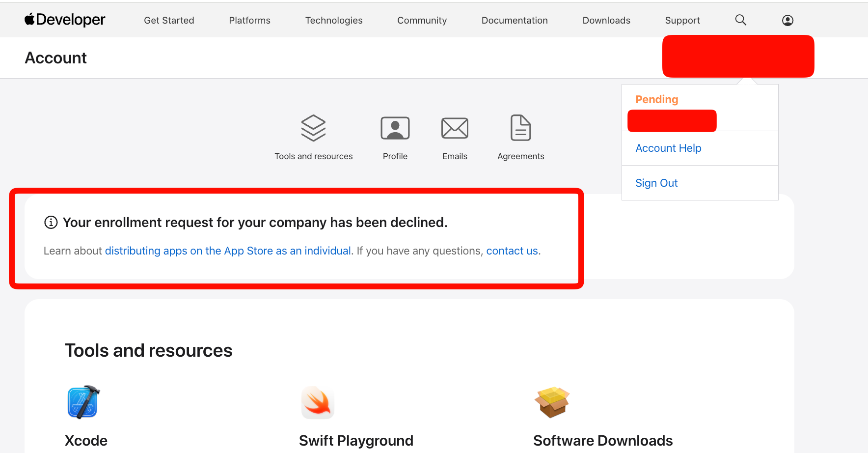Follow the distributing apps as individual link
The height and width of the screenshot is (453, 868).
tap(228, 251)
